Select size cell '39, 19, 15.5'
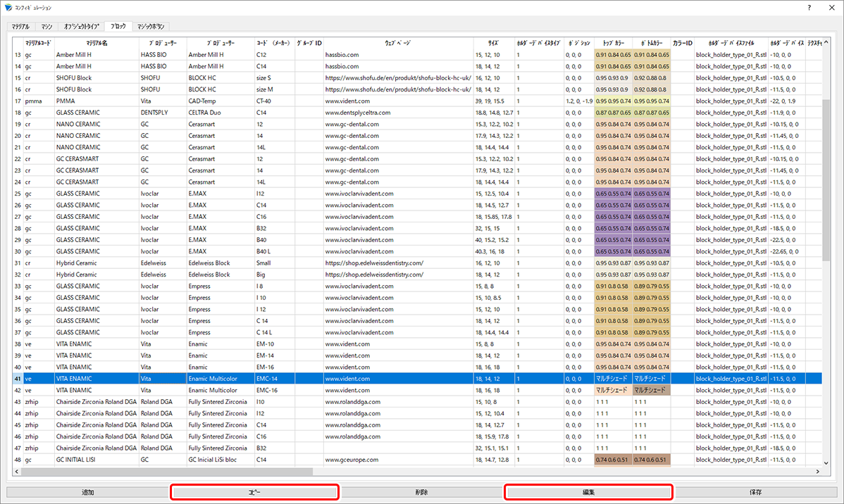Image resolution: width=844 pixels, height=504 pixels. tap(494, 101)
